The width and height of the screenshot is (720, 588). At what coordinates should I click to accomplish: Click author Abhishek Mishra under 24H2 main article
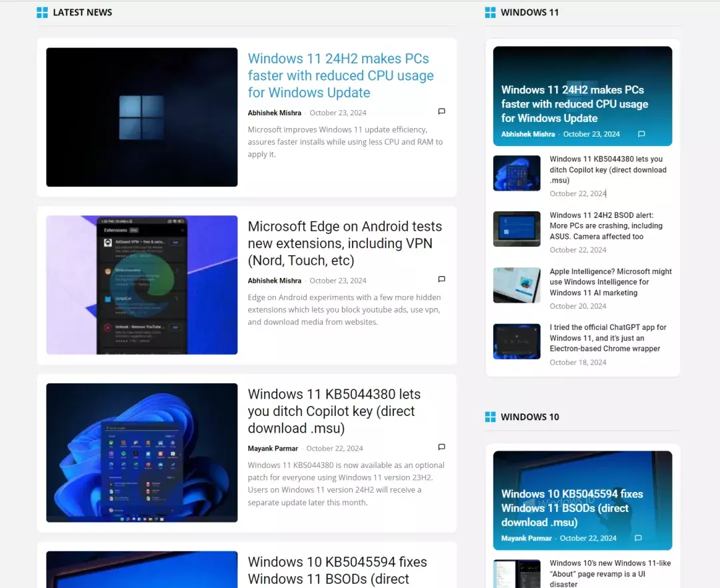coord(275,113)
